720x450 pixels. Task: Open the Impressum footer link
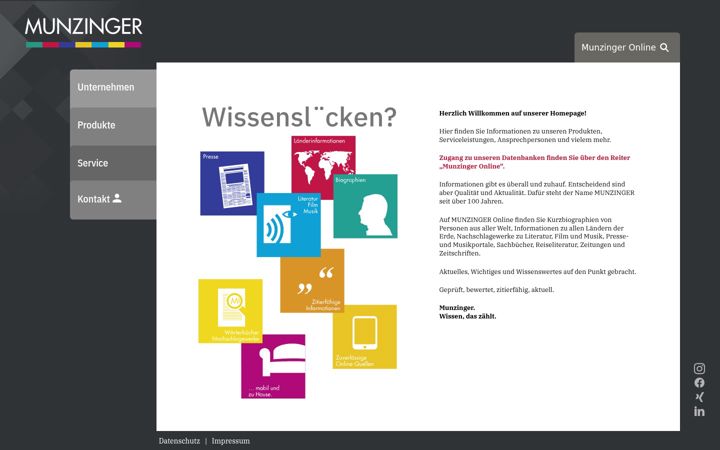231,441
